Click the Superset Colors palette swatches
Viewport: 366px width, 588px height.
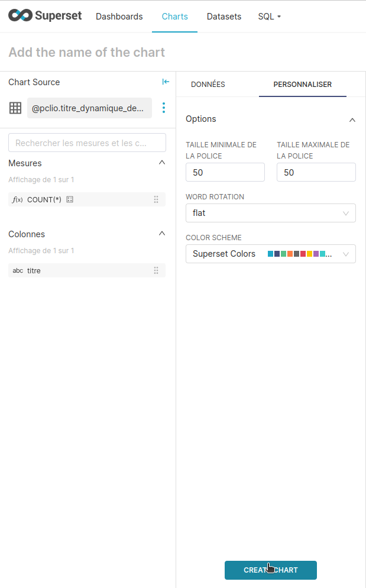click(x=299, y=254)
